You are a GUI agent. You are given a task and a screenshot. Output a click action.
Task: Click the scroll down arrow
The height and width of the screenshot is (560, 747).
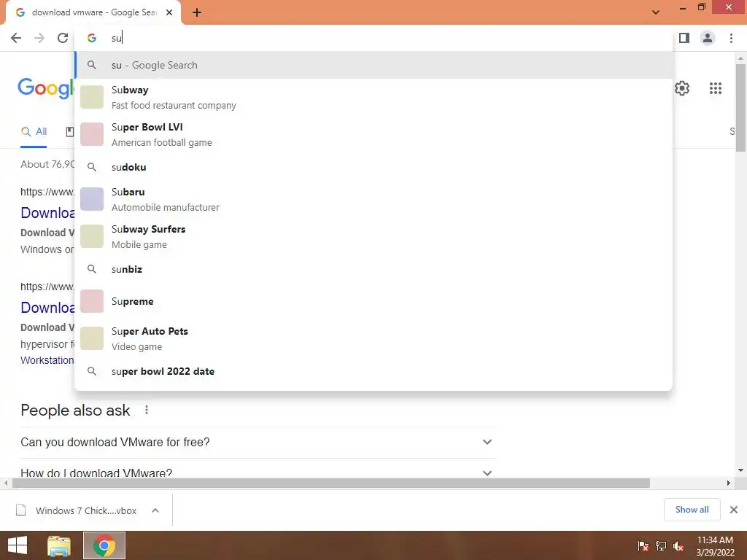coord(741,470)
